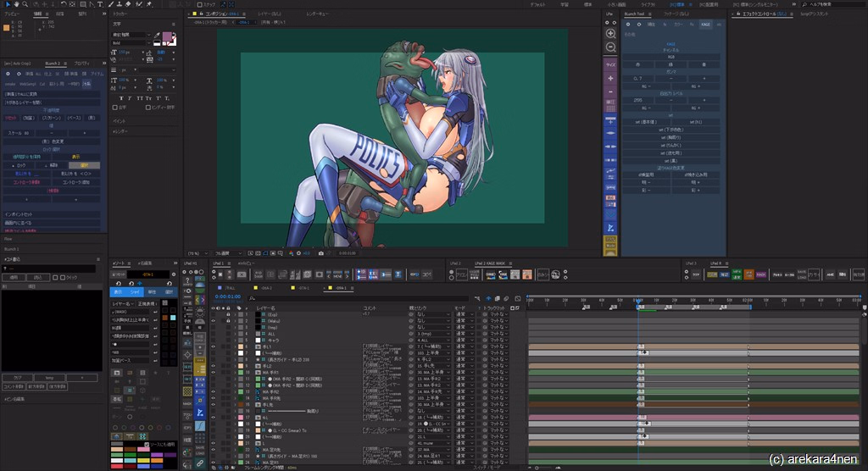Screen dimensions: 868x471
Task: Select the Hand tool
Action: pyautogui.click(x=17, y=4)
